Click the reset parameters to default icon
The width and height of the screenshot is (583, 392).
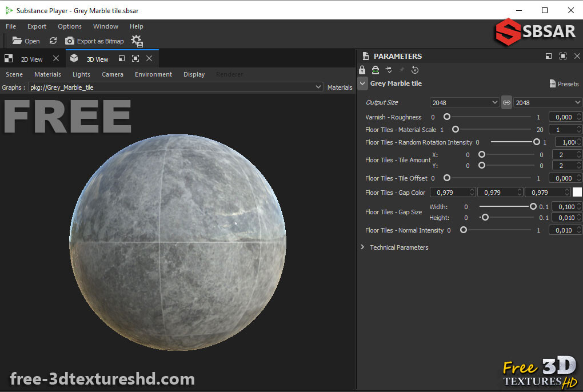[x=415, y=70]
